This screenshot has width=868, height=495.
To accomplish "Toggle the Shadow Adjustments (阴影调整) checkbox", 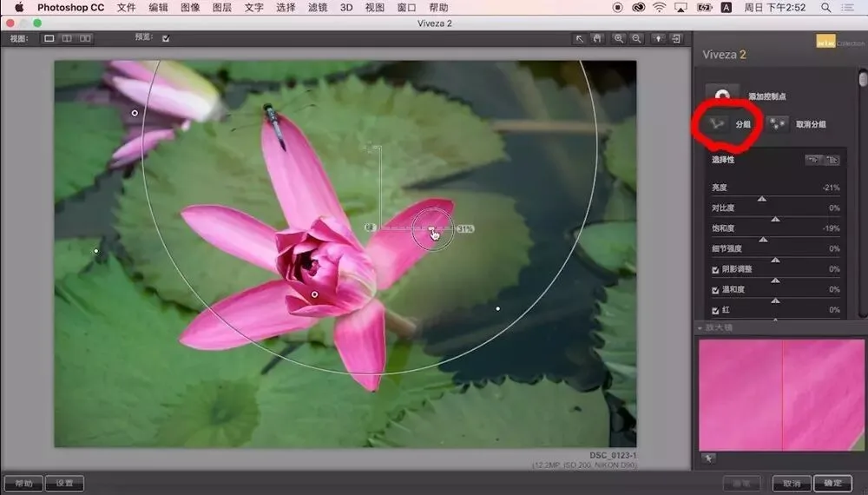I will tap(715, 270).
